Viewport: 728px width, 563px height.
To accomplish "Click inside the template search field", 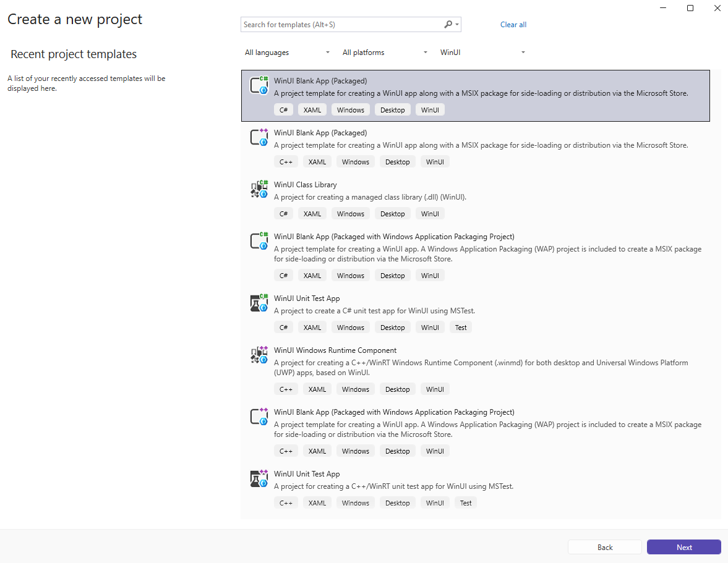I will 340,24.
